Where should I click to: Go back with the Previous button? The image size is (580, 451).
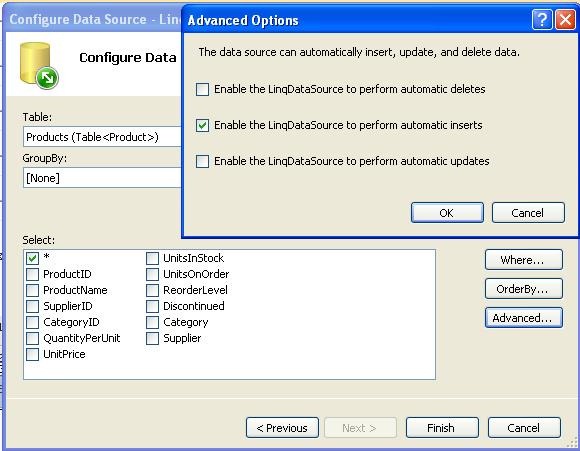click(x=282, y=428)
